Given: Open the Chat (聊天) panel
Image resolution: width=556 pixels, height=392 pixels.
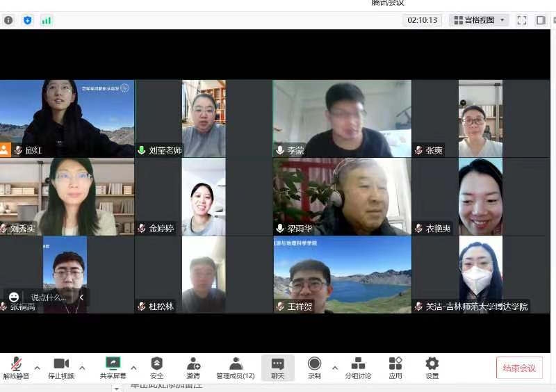Looking at the screenshot, I should [277, 368].
